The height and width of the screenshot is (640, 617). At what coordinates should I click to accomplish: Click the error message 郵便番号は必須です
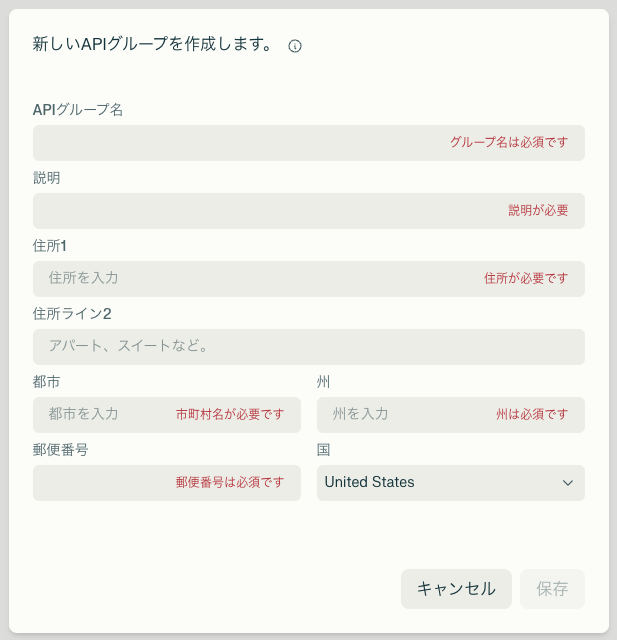pos(230,482)
